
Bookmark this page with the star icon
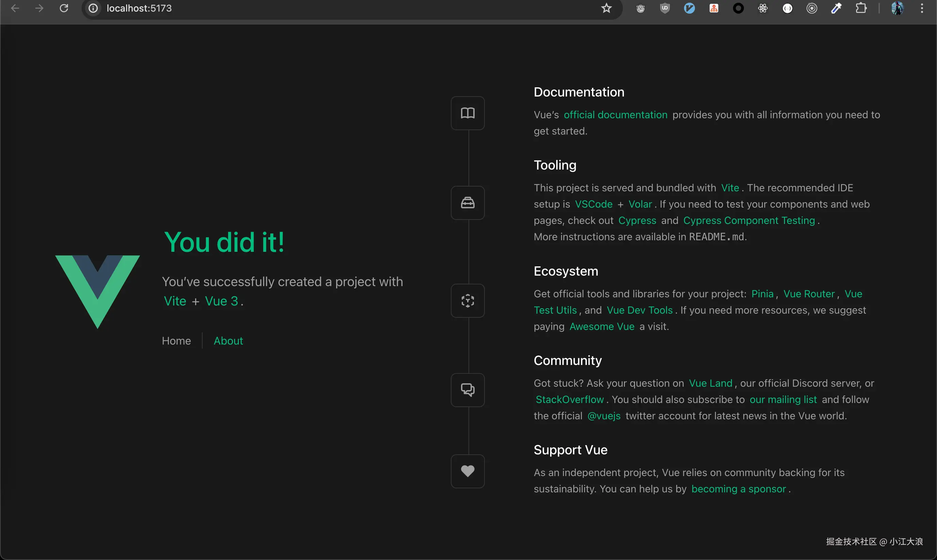(606, 8)
